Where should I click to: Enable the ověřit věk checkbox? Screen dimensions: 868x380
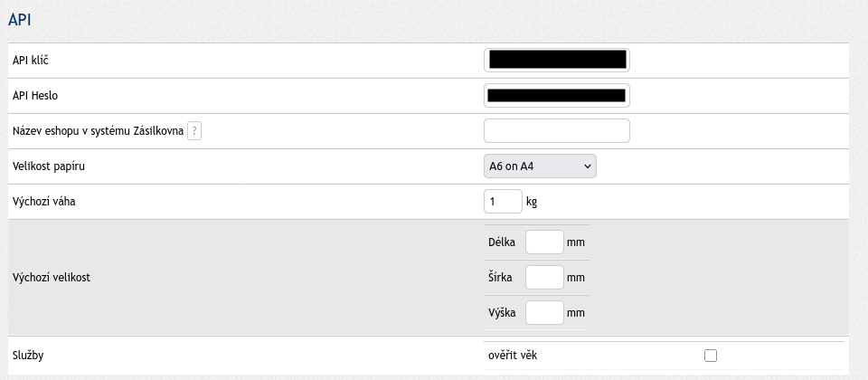(x=711, y=356)
